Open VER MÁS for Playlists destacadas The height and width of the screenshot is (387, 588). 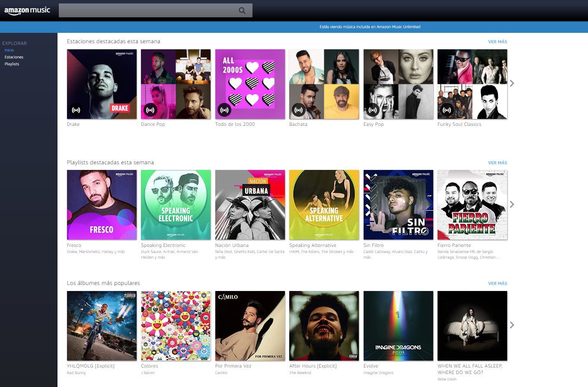pyautogui.click(x=498, y=163)
